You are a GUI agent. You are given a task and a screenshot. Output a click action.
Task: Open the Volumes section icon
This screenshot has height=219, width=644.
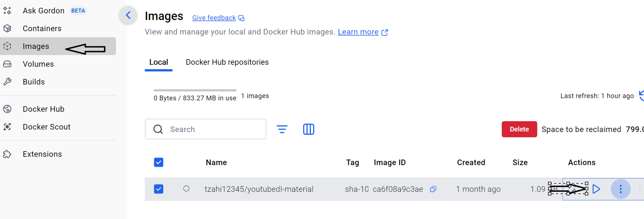pyautogui.click(x=7, y=64)
